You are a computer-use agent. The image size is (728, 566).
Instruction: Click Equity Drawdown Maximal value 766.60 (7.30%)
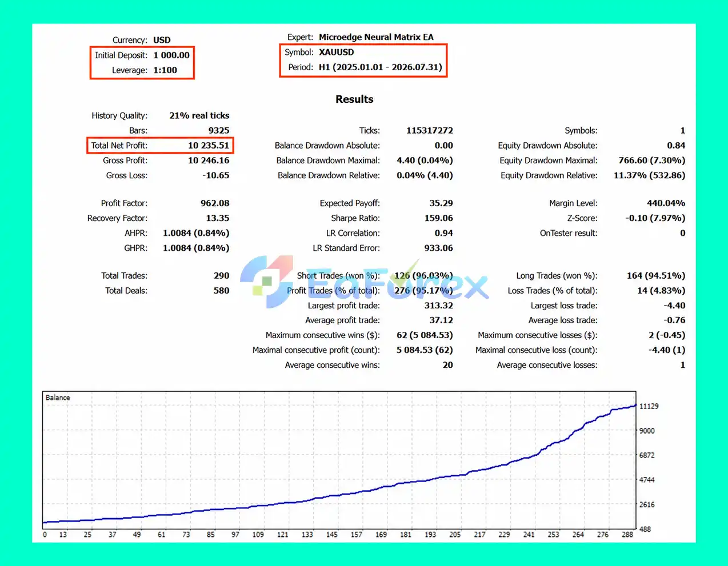coord(652,160)
